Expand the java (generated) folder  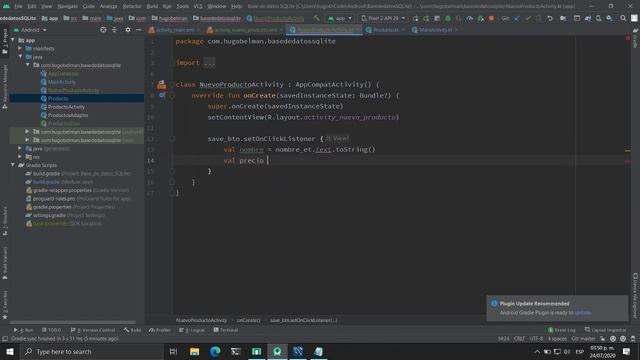(20, 148)
